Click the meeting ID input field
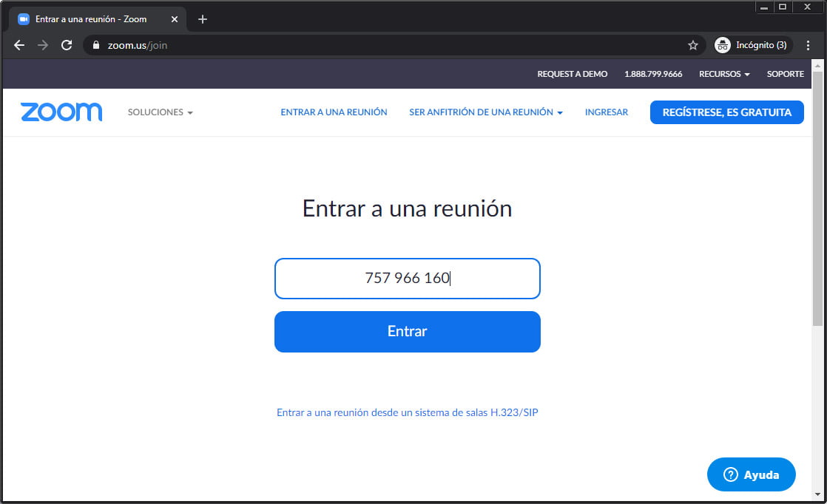 pos(407,279)
